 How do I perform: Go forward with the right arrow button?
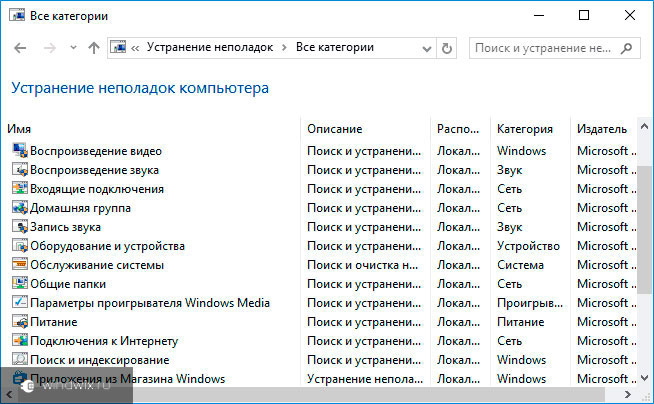[x=50, y=48]
